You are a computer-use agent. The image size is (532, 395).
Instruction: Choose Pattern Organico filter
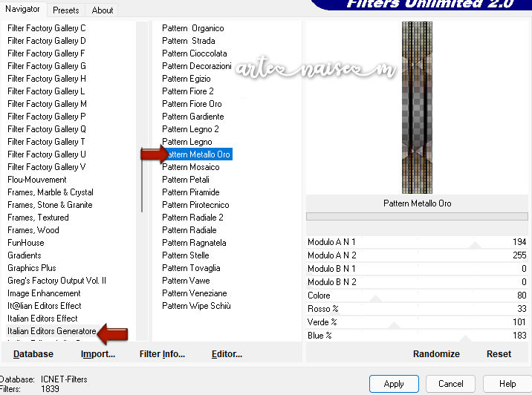click(193, 28)
